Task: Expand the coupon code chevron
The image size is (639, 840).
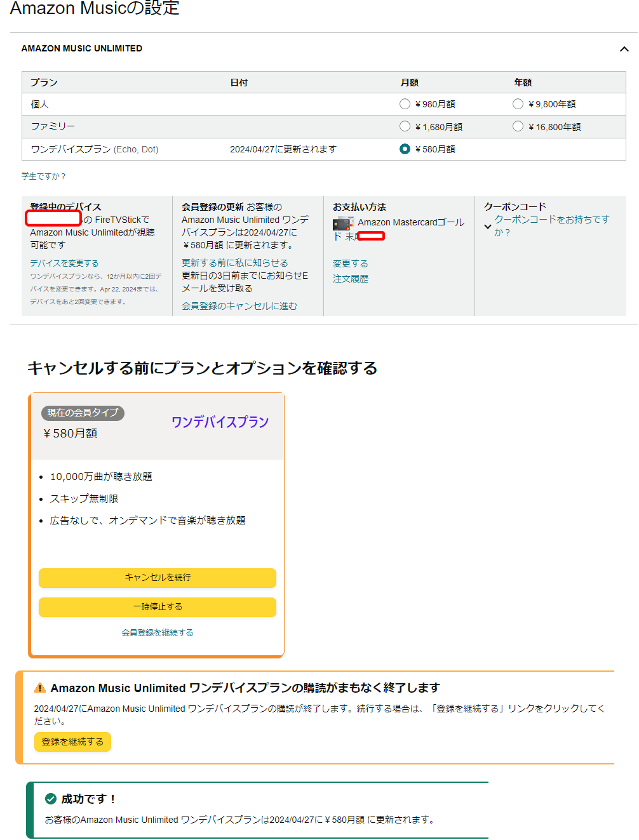Action: pos(488,226)
